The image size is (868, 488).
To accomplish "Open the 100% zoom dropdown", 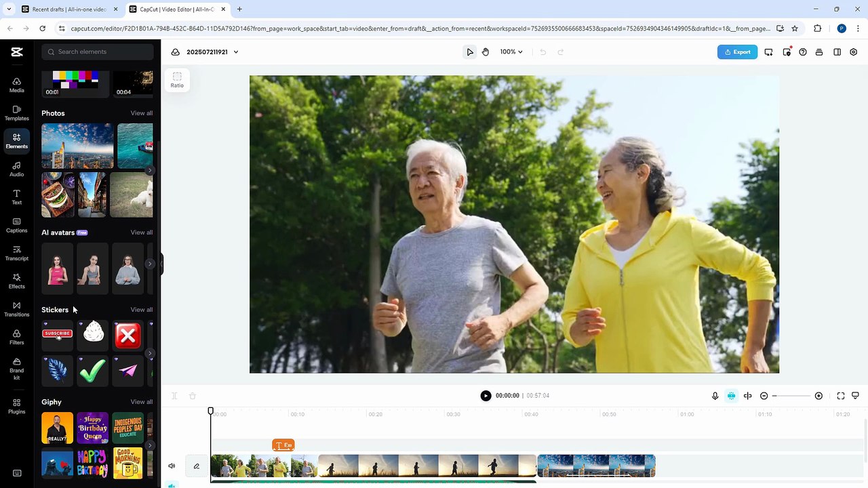I will coord(511,52).
